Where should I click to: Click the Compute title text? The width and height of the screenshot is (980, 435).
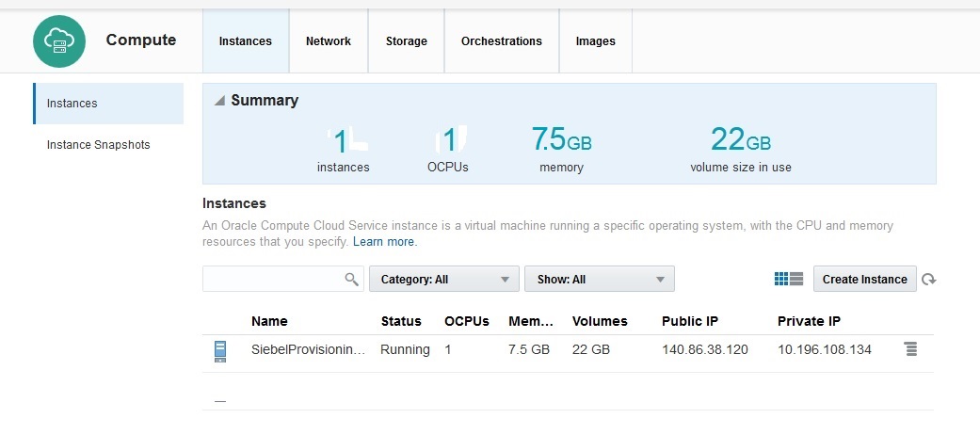point(141,40)
